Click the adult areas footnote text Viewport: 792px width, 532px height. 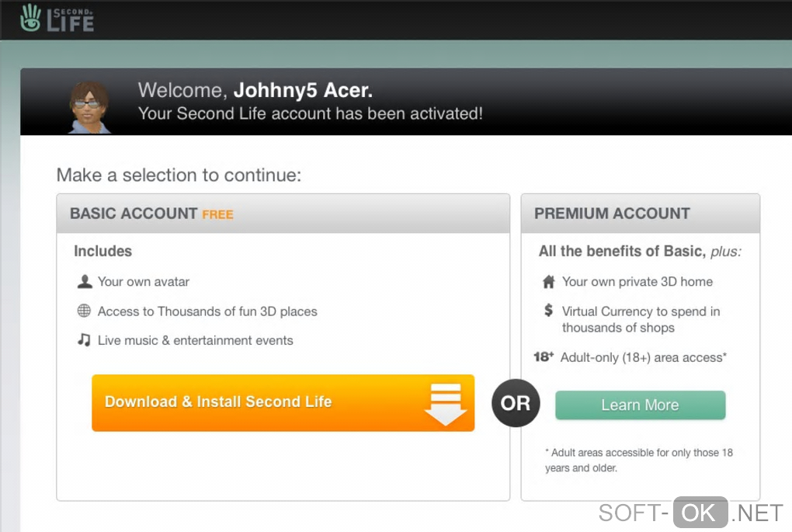[x=639, y=460]
